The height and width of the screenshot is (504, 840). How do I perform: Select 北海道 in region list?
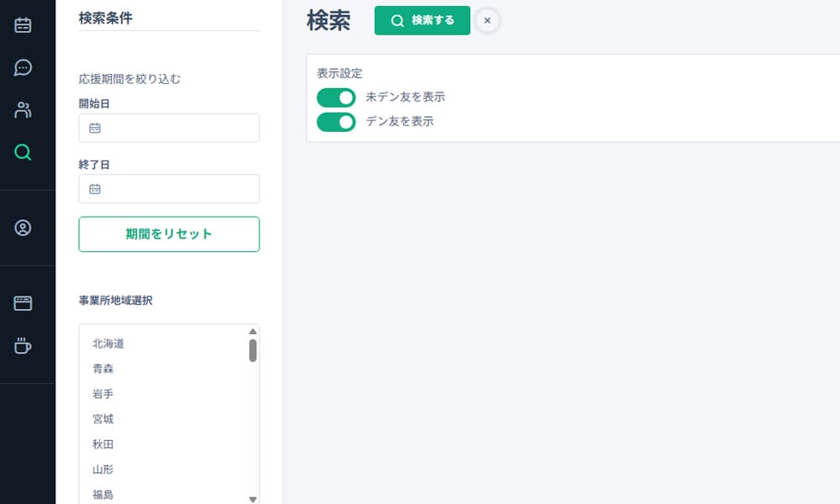108,344
